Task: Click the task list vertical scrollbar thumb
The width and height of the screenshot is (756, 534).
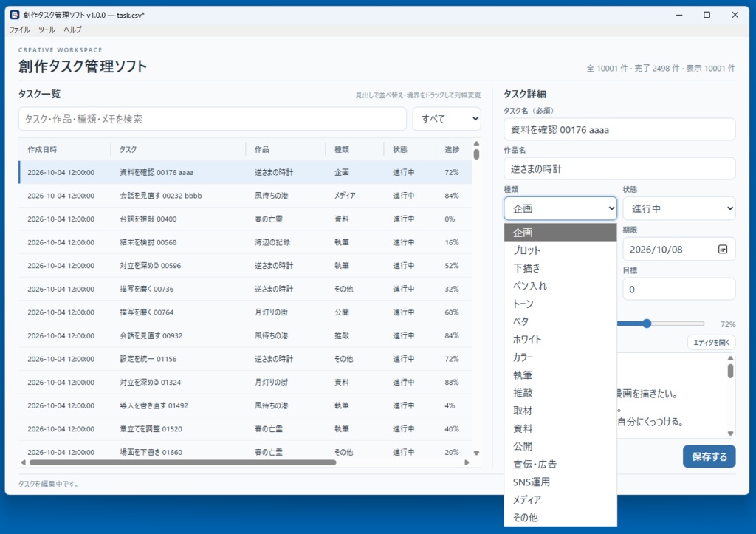Action: click(476, 154)
